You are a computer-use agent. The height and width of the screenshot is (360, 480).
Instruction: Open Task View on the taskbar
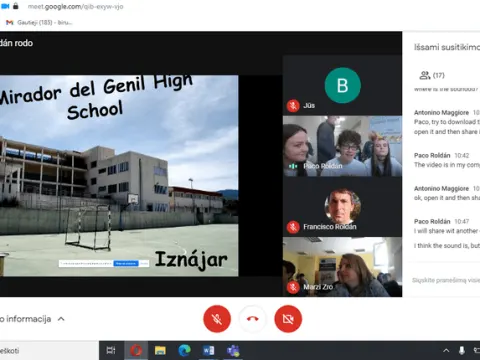pos(111,350)
